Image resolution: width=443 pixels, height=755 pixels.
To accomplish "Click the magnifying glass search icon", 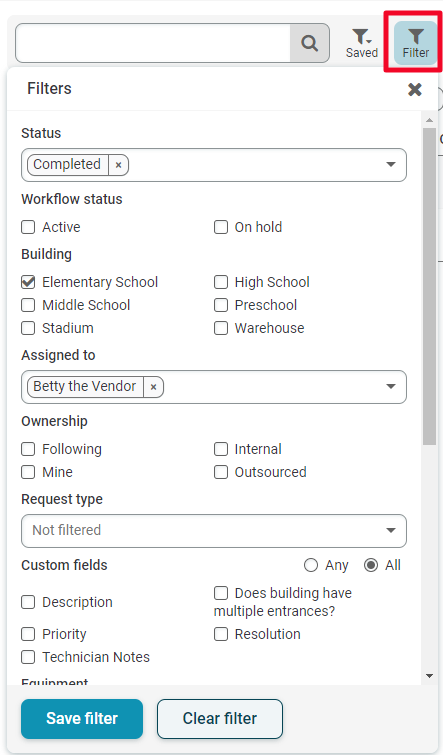I will (310, 43).
